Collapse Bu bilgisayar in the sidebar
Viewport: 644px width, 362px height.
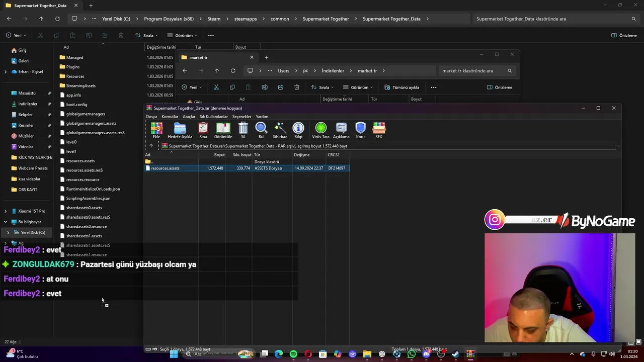[6, 222]
